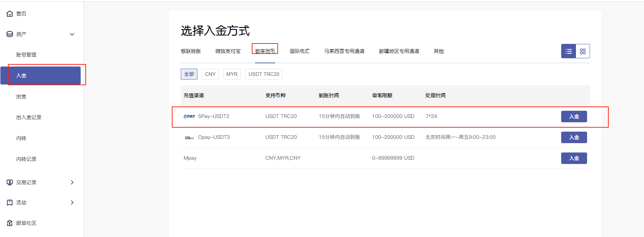This screenshot has height=237, width=644.
Task: Click the 跟单社区 sidebar icon
Action: click(10, 223)
